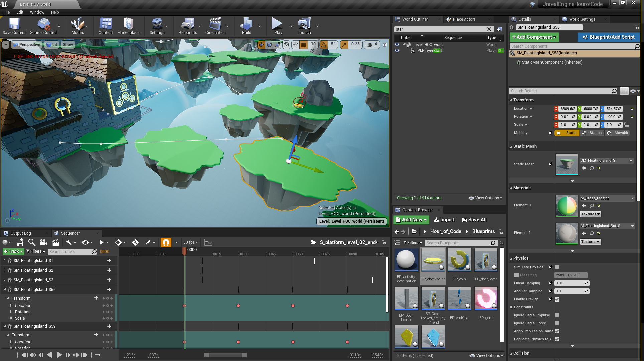The image size is (644, 361).
Task: Open the 30 fps frame rate dropdown
Action: pyautogui.click(x=191, y=242)
